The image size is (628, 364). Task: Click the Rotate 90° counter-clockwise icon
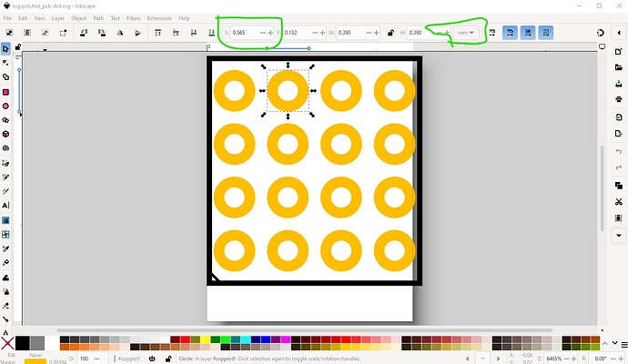[x=81, y=33]
